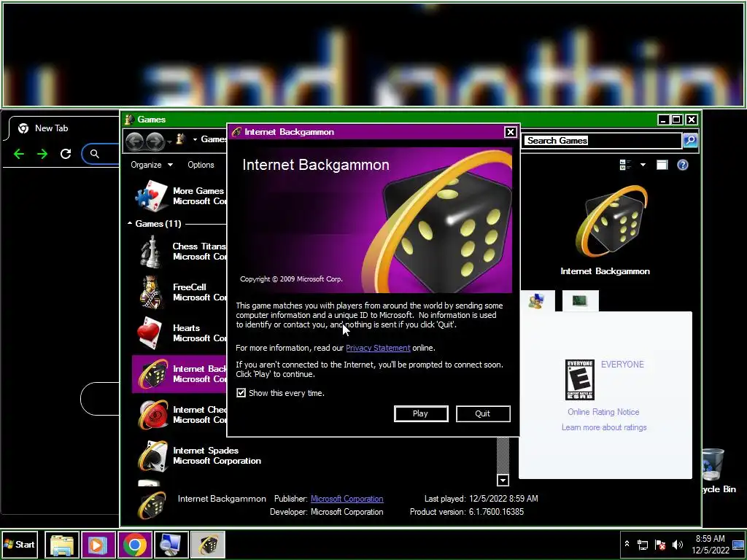747x560 pixels.
Task: Minimize the Games window
Action: click(x=663, y=120)
